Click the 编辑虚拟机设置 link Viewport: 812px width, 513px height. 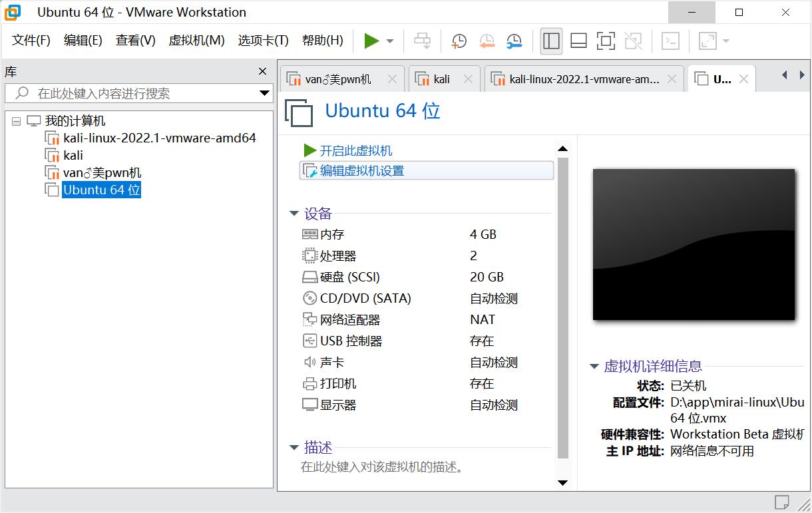362,171
